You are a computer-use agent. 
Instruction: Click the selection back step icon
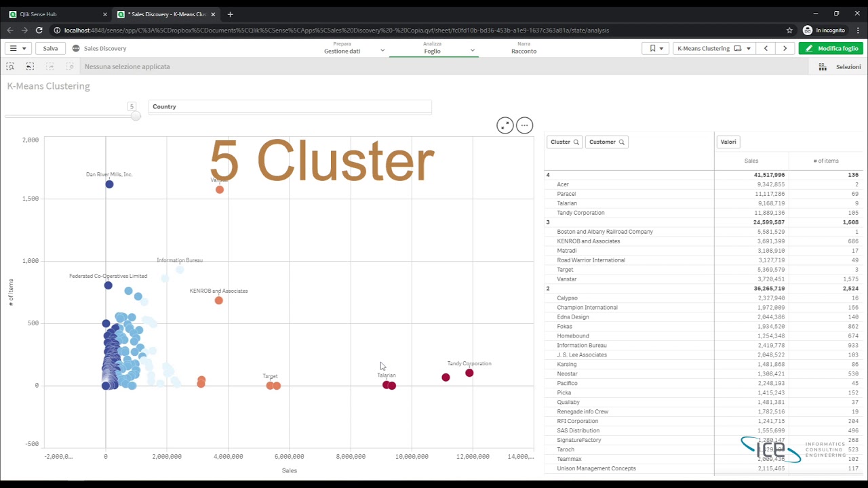30,66
